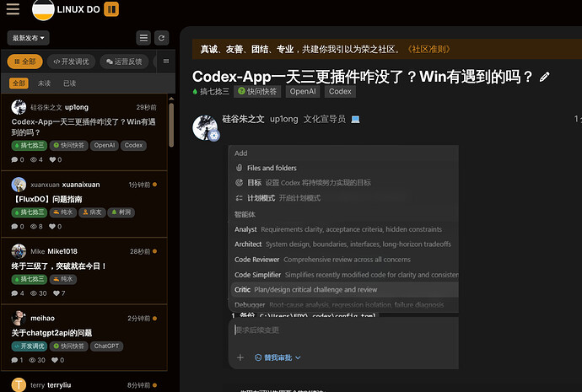Image resolution: width=582 pixels, height=392 pixels.
Task: Open Mike1018's avatar
Action: pos(19,251)
